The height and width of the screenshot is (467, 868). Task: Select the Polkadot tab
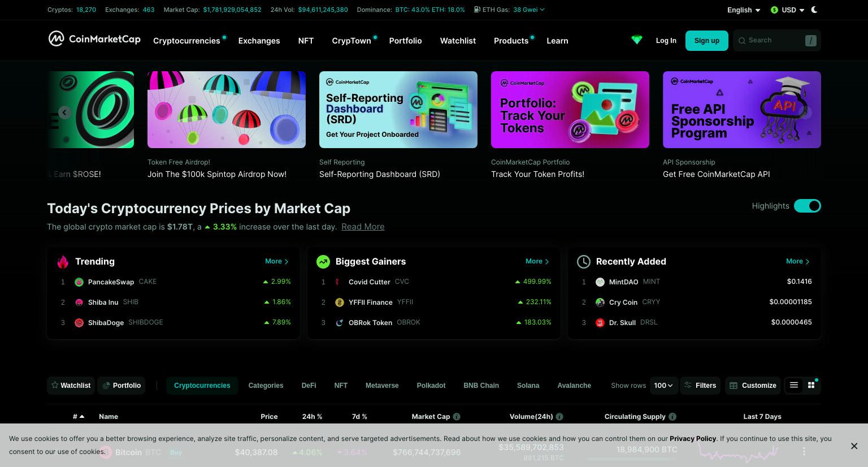point(431,385)
